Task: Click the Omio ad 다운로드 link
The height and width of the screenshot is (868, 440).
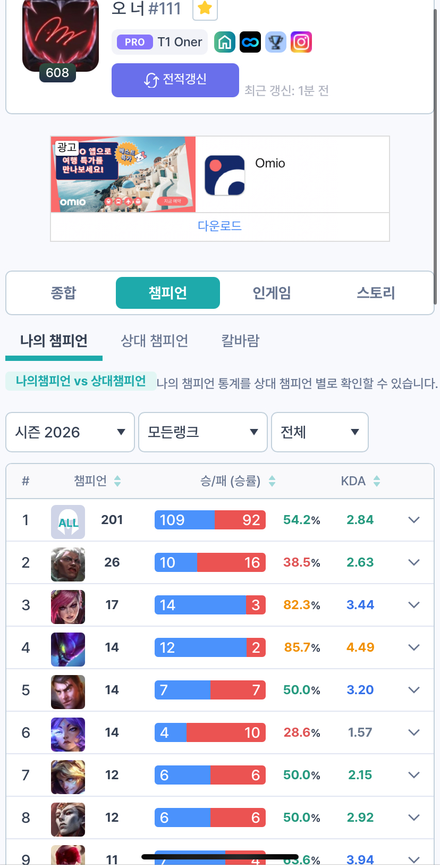Action: (219, 226)
